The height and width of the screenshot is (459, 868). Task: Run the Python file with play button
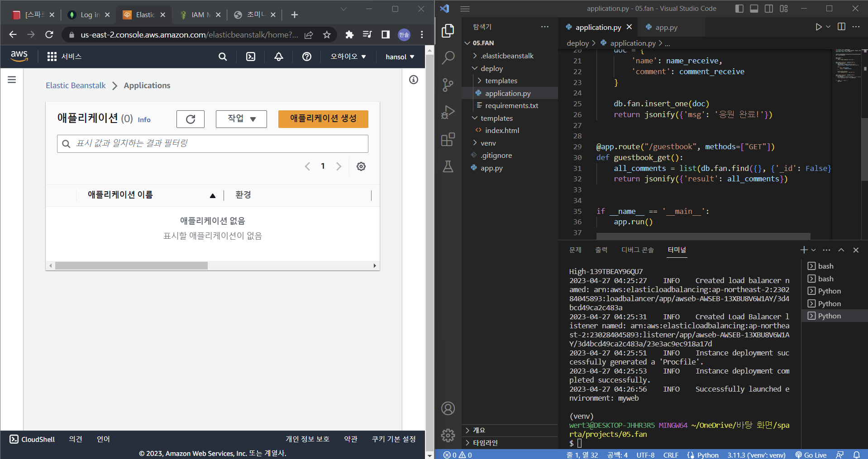(818, 27)
